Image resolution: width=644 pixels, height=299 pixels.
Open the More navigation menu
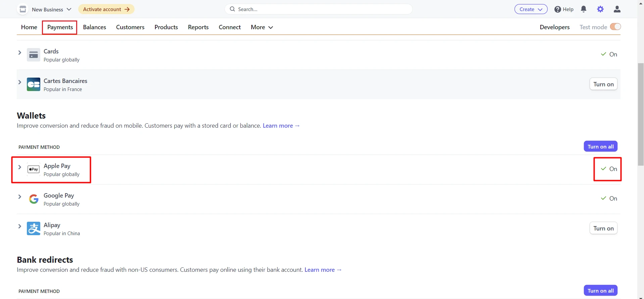click(262, 27)
